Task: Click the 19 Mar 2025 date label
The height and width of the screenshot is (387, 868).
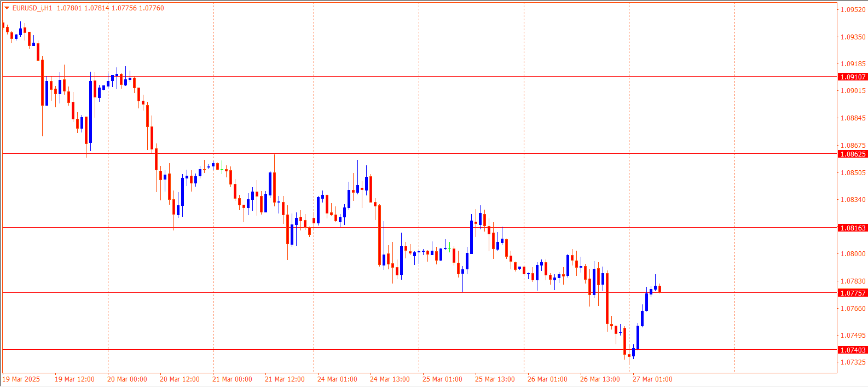Action: (21, 379)
